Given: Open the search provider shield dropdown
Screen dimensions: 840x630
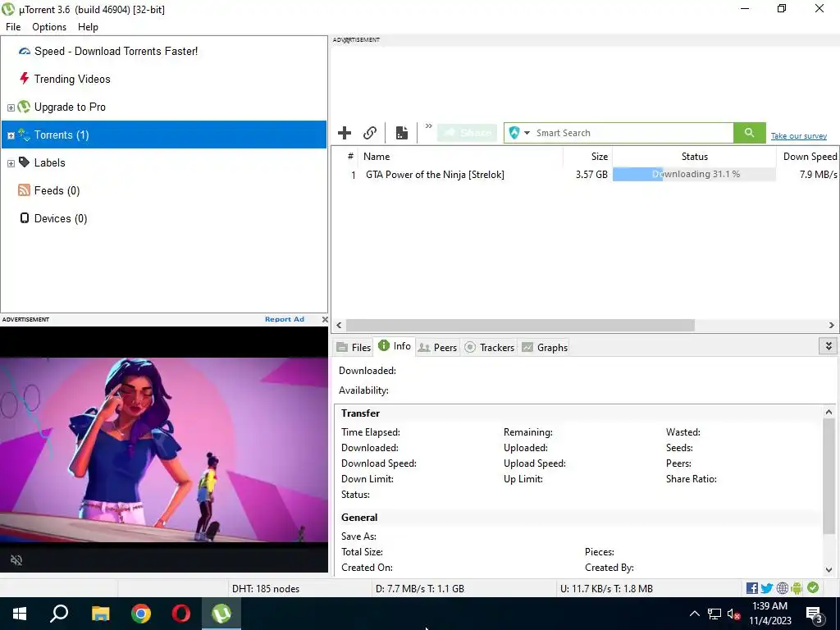Looking at the screenshot, I should point(519,133).
